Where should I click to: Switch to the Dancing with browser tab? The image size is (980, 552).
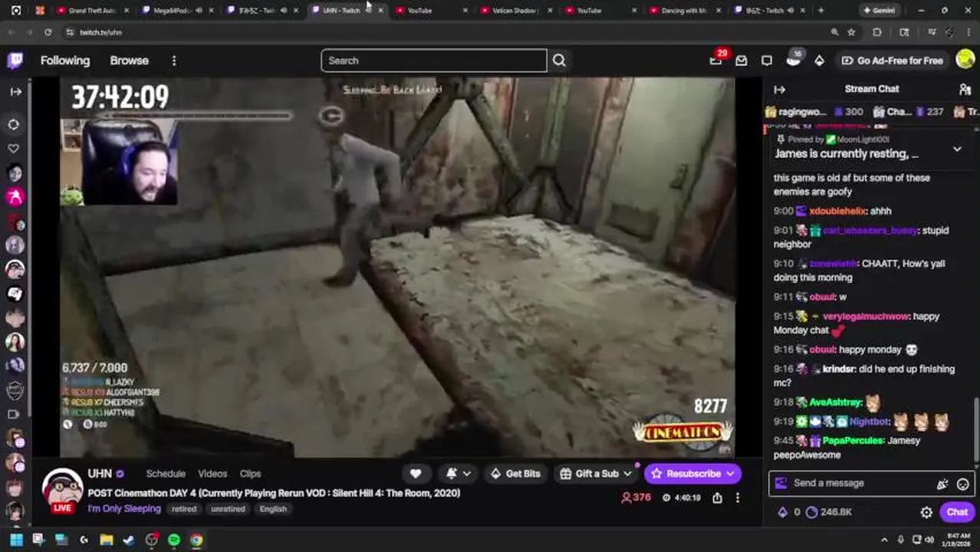682,11
